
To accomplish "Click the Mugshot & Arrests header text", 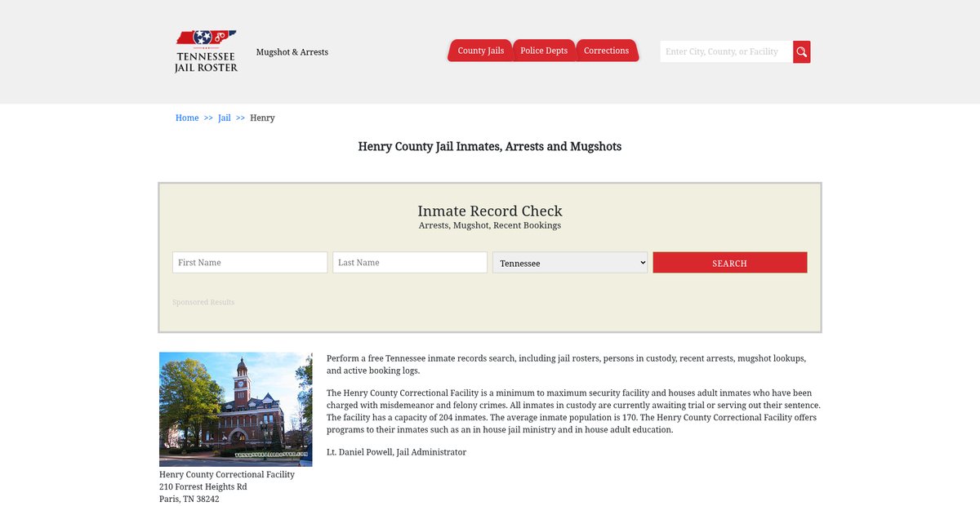I will (x=292, y=52).
